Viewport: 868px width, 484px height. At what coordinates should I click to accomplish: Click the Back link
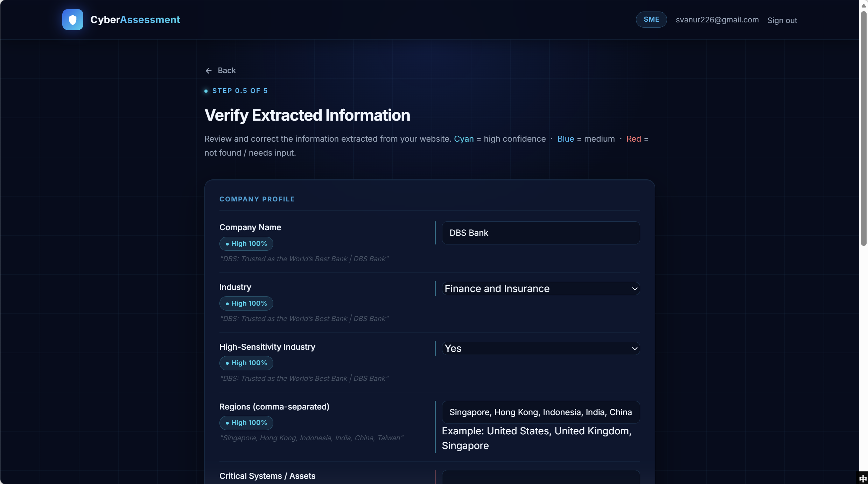coord(220,71)
